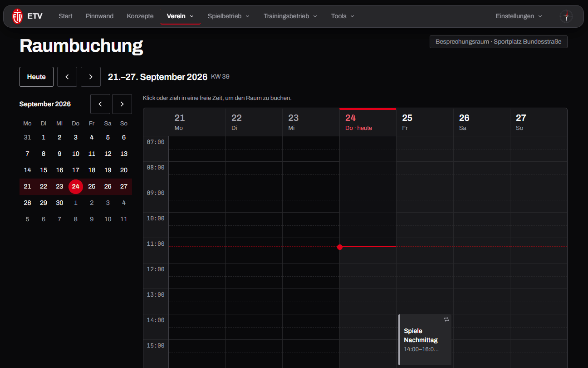
Task: Select September 30 in the mini calendar
Action: 59,203
